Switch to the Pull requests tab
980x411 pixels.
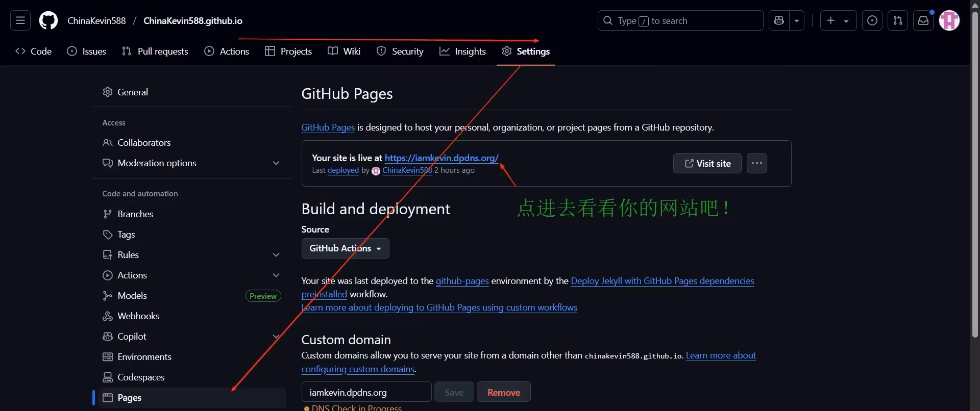click(x=155, y=52)
